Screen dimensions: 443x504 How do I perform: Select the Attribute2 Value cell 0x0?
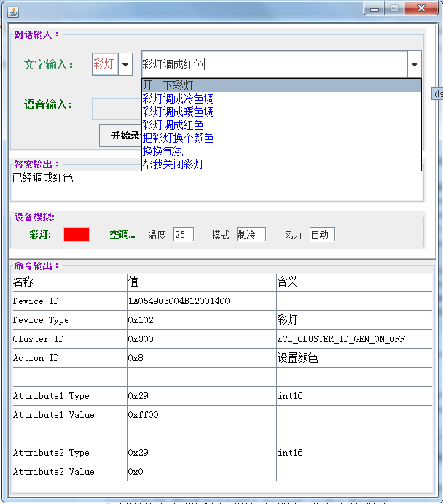click(x=202, y=471)
